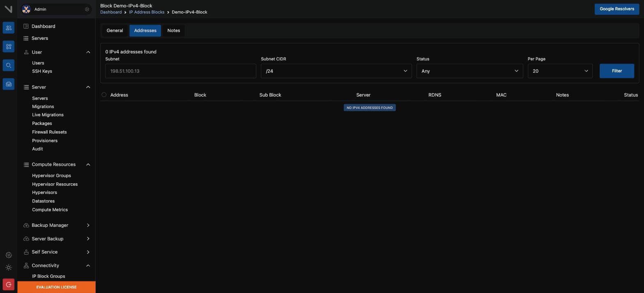Image resolution: width=644 pixels, height=293 pixels.
Task: Open the Status dropdown showing Any
Action: coord(469,71)
